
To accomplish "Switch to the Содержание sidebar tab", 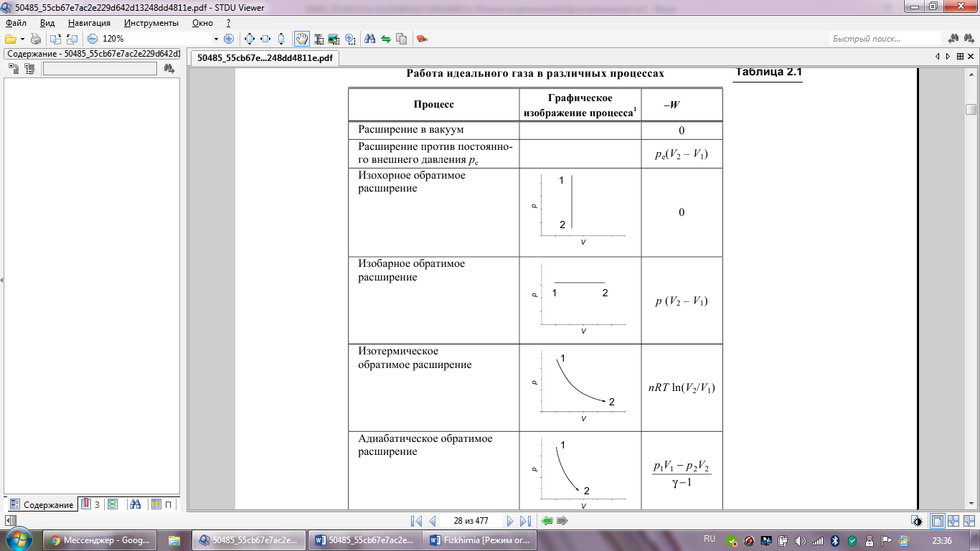I will click(x=42, y=504).
